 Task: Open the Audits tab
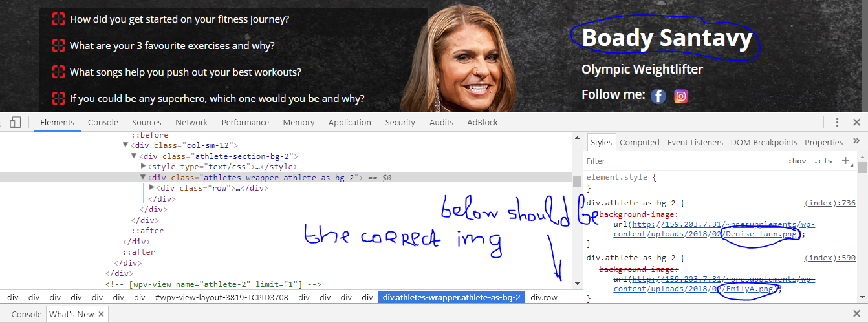[x=441, y=122]
